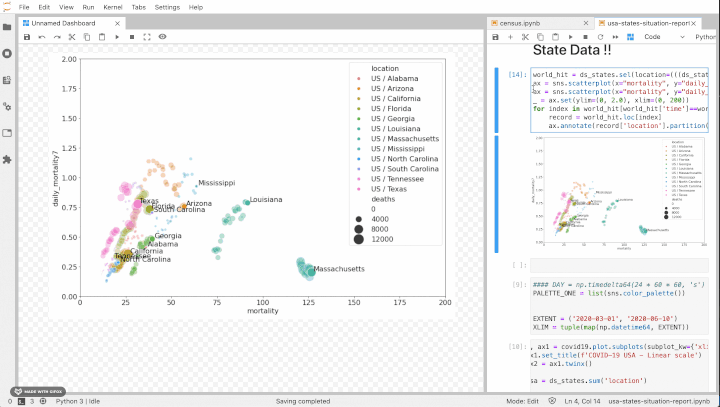Click Python 3 | Idle kernel status
Image resolution: width=720 pixels, height=407 pixels.
click(78, 401)
